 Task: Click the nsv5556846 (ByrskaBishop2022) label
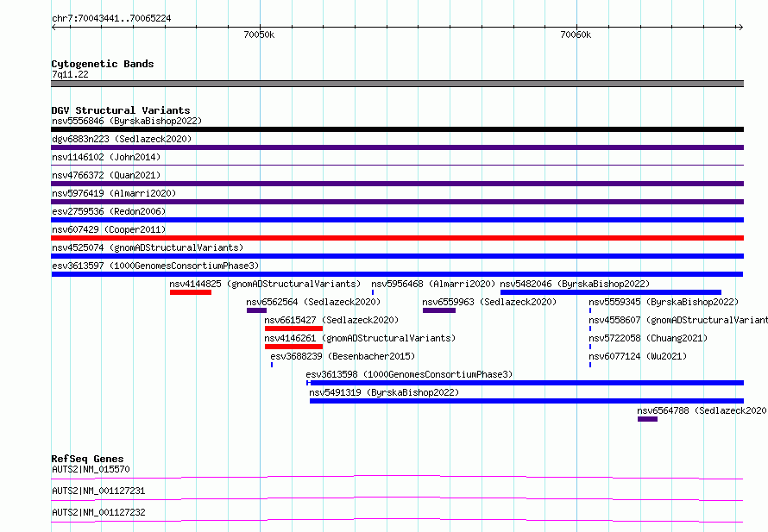tap(127, 121)
